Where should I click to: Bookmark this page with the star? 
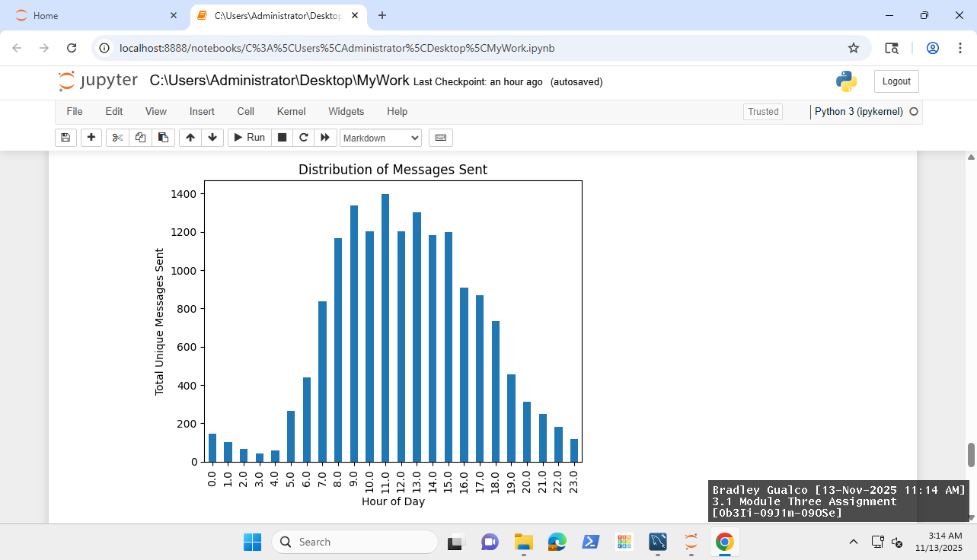tap(854, 48)
